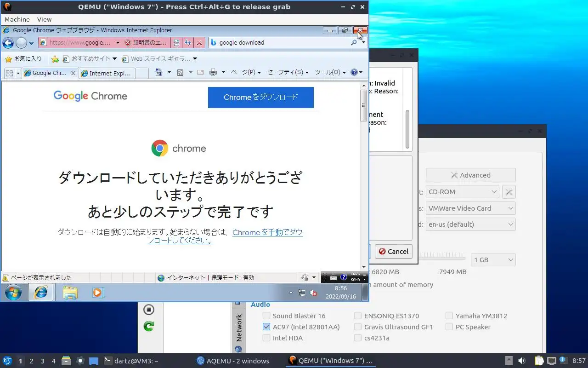Open CD-ROM settings wrench button in AQEMU
This screenshot has height=368, width=588.
click(509, 192)
